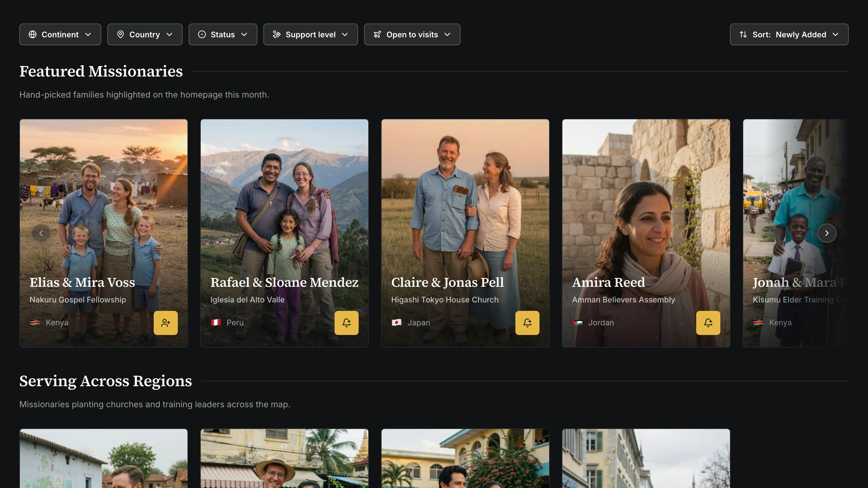Click the 'Peru' country label
The height and width of the screenshot is (488, 868).
tap(235, 322)
